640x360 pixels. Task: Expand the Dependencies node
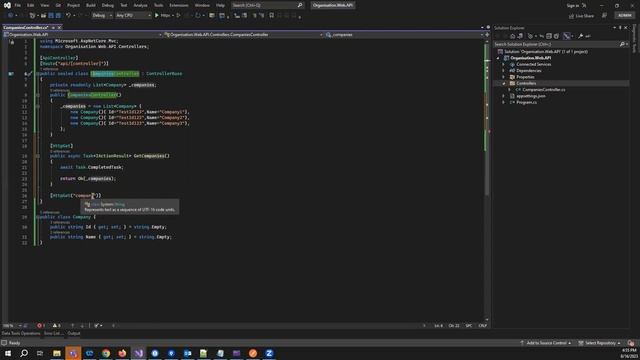click(504, 71)
